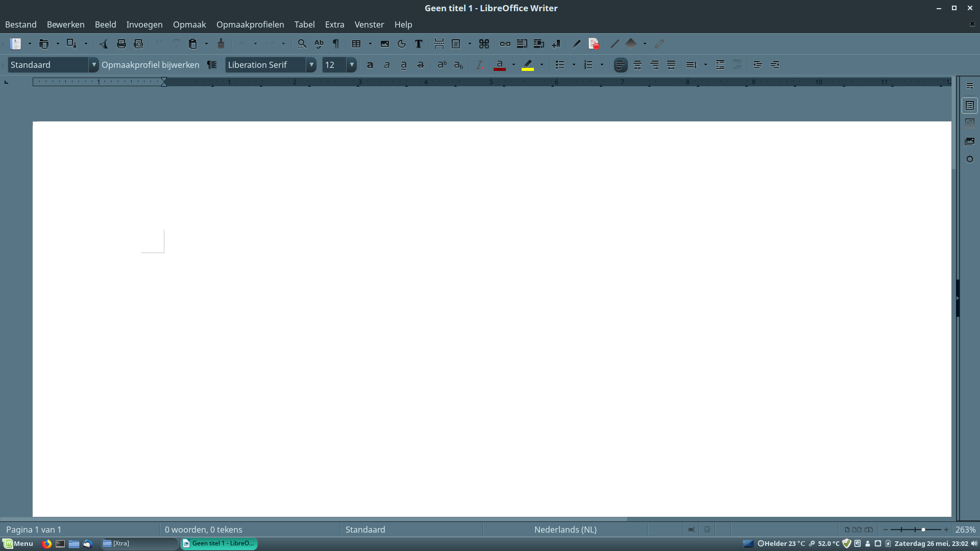The height and width of the screenshot is (551, 980).
Task: Toggle strikethrough formatting
Action: [x=421, y=65]
